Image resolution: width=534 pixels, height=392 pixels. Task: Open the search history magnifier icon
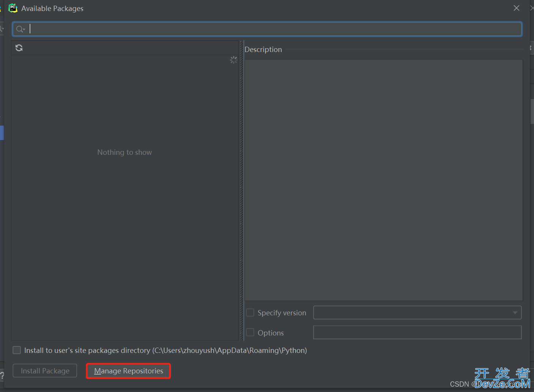[x=20, y=29]
